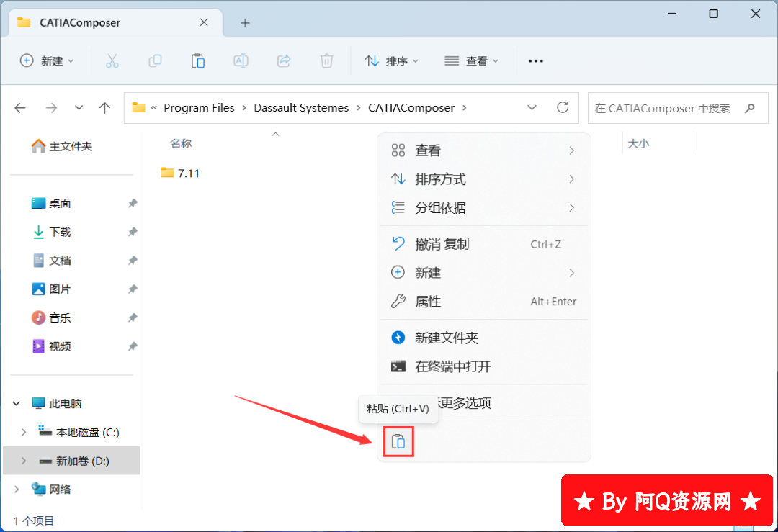Click the paste icon in context menu

pyautogui.click(x=398, y=441)
